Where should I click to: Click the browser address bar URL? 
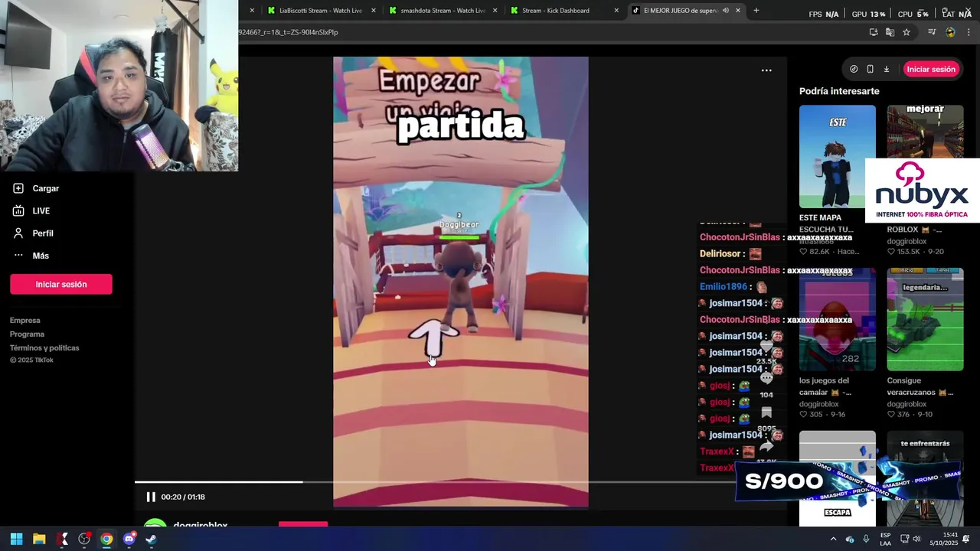click(x=288, y=32)
